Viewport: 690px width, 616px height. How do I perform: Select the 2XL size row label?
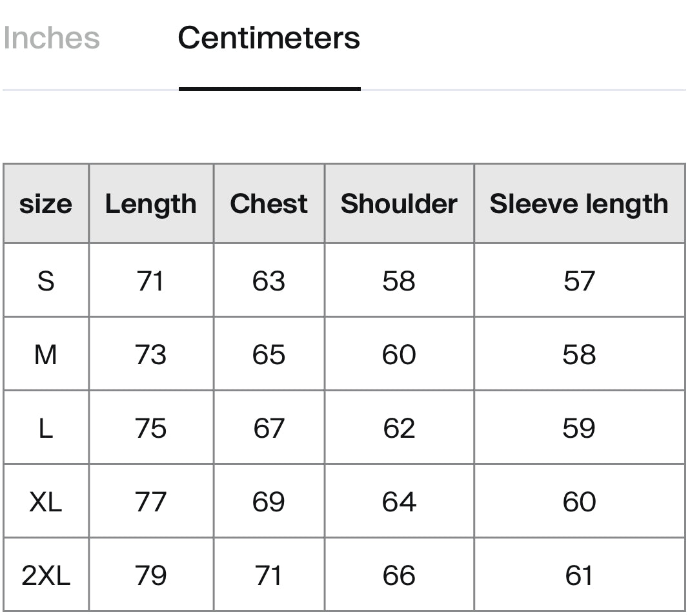46,575
